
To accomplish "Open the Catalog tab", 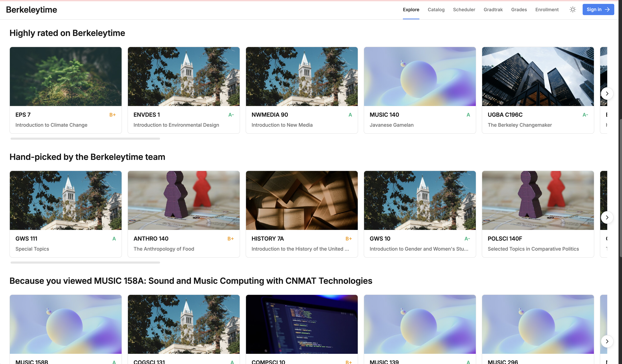I will tap(436, 10).
